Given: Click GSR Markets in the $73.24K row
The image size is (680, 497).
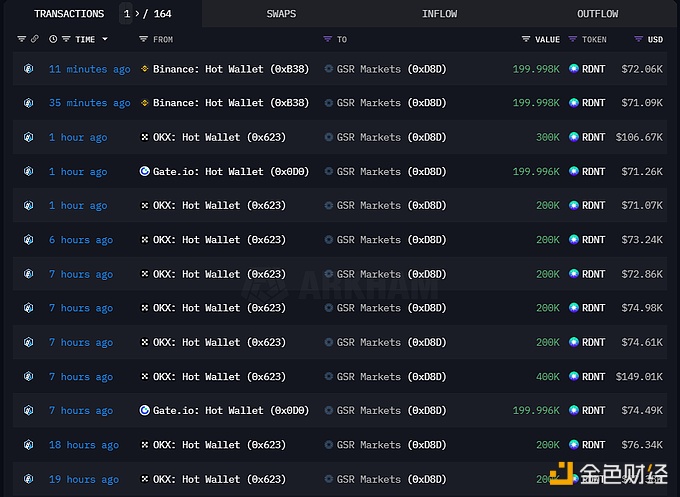Looking at the screenshot, I should (392, 240).
